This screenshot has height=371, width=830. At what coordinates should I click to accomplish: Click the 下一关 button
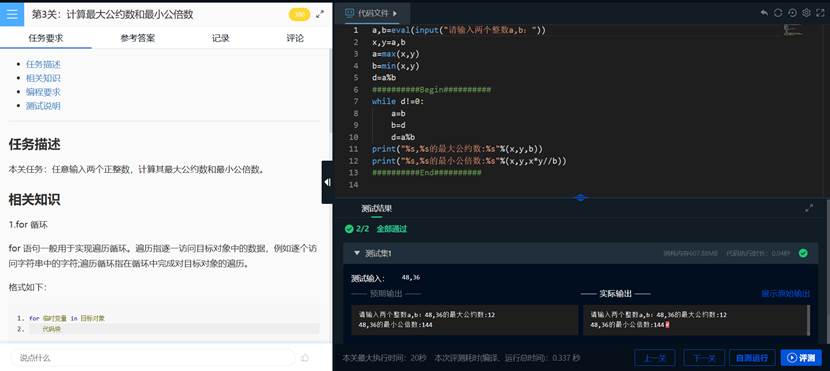704,358
